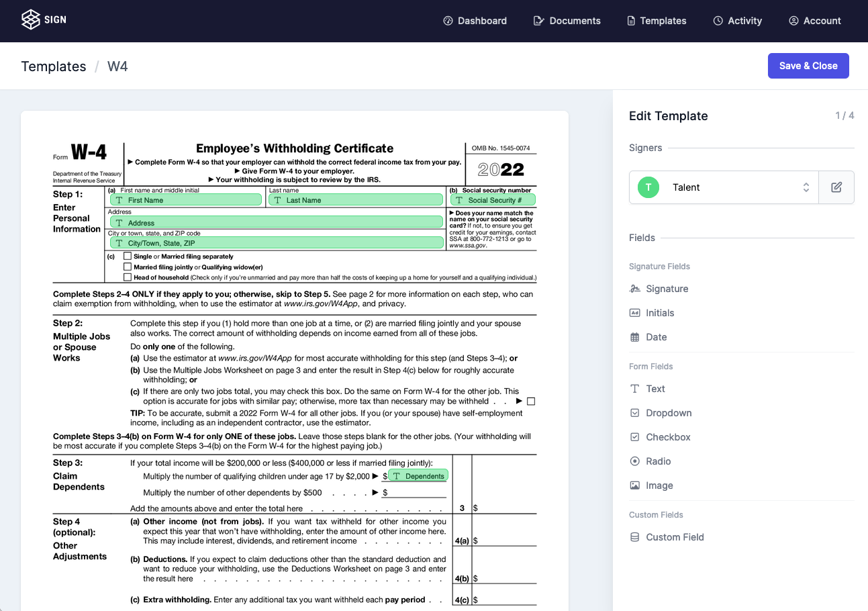This screenshot has width=868, height=611.
Task: Check Single or Married filing separately box
Action: click(x=128, y=256)
